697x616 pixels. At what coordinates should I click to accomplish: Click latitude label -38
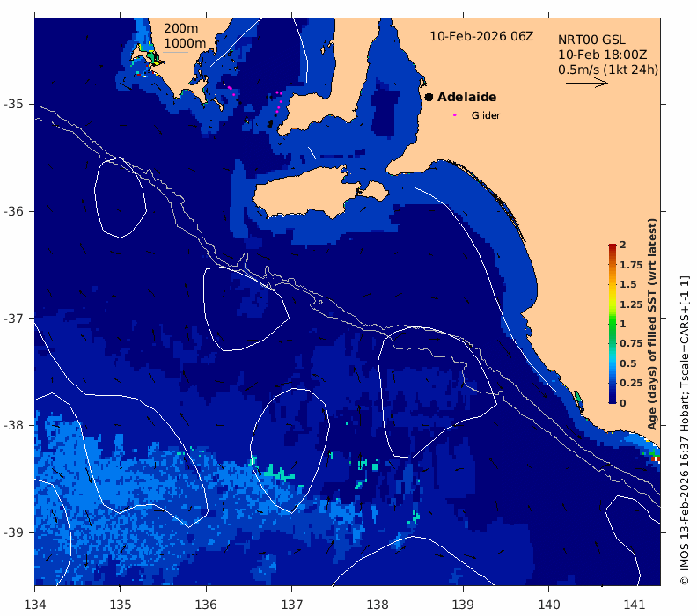click(13, 425)
